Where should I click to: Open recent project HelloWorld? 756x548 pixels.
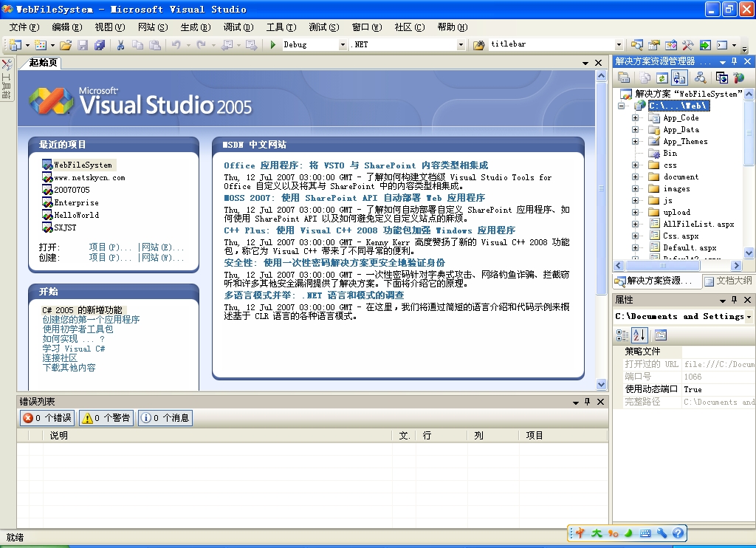tap(76, 215)
